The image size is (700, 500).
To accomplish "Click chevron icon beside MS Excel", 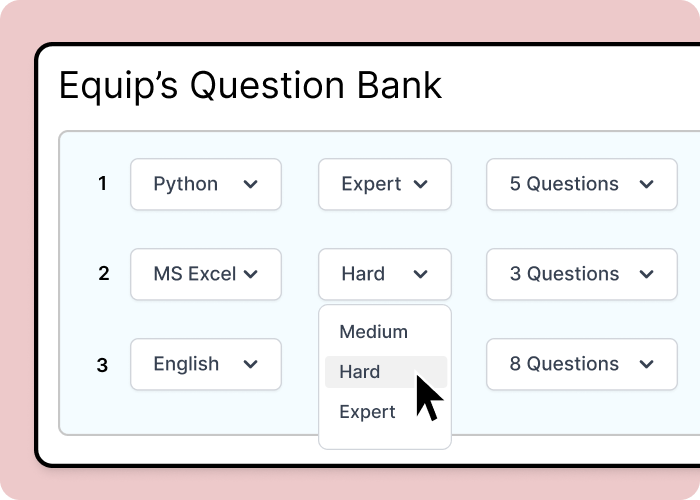I will [250, 274].
